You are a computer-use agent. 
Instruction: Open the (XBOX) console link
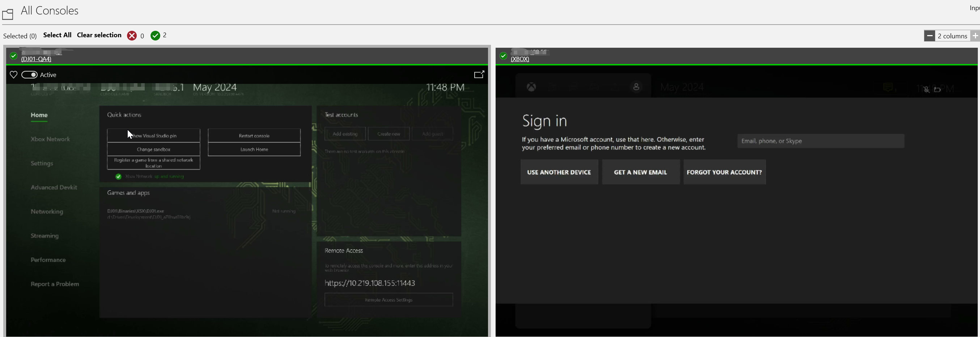click(x=520, y=59)
